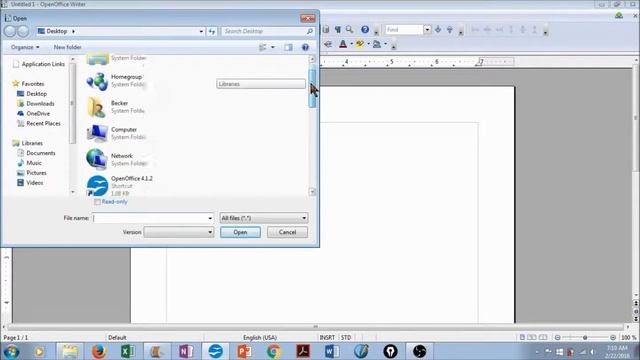Click English (USA) language in status bar
640x360 pixels.
(260, 338)
